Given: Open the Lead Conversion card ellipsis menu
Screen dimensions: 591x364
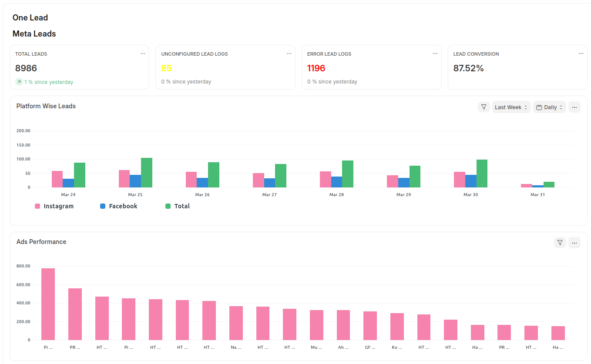Looking at the screenshot, I should (581, 53).
